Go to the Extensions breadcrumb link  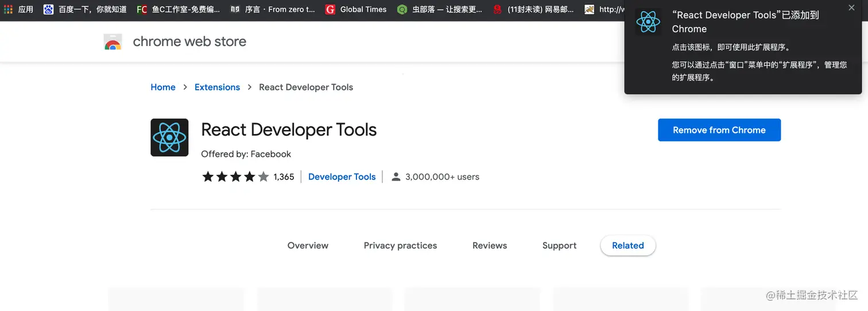217,87
